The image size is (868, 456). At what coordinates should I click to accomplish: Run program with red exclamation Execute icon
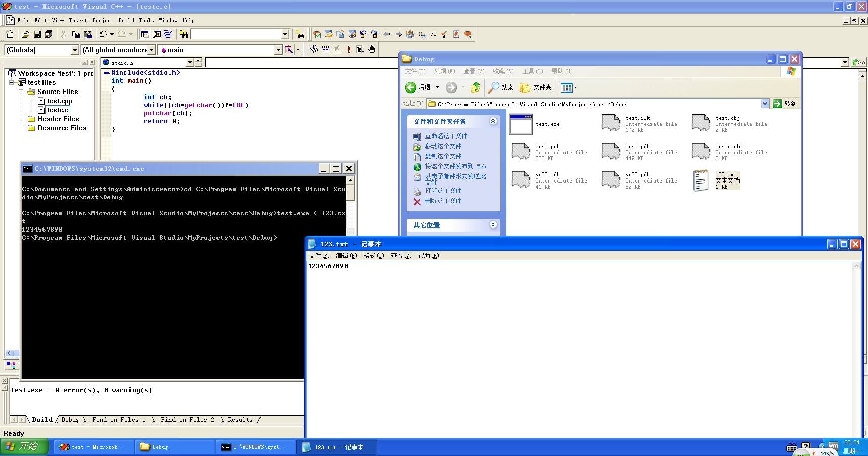pyautogui.click(x=349, y=50)
